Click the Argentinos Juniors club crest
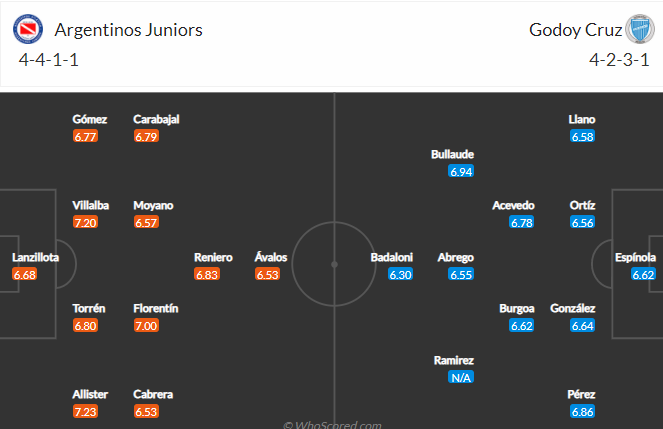 (28, 29)
